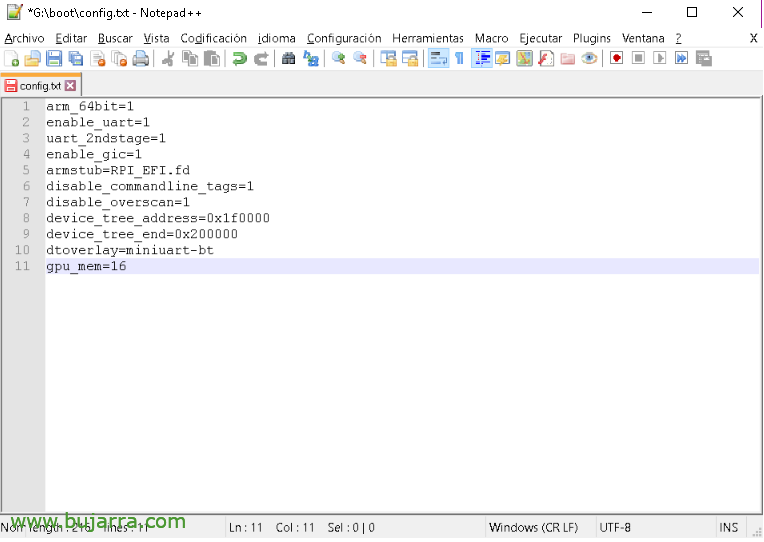Click line 1 text arm_64bit=1

click(90, 106)
